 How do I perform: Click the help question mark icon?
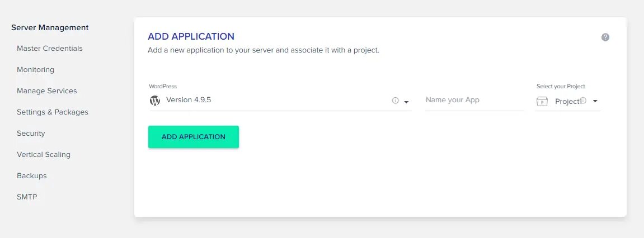coord(605,37)
